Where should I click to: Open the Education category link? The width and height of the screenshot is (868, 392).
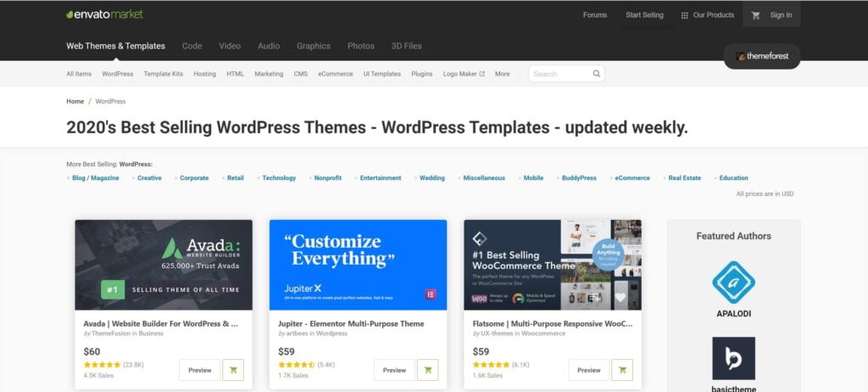[x=733, y=178]
